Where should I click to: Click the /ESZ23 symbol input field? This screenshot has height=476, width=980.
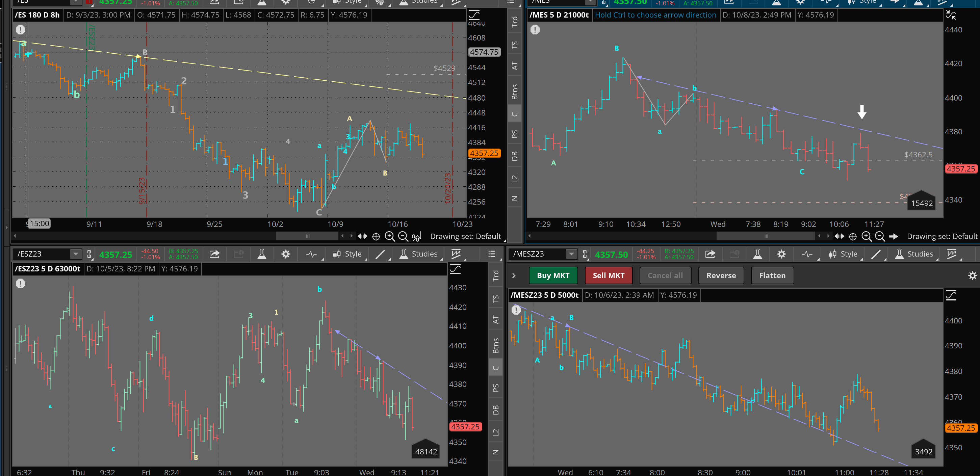click(x=42, y=254)
